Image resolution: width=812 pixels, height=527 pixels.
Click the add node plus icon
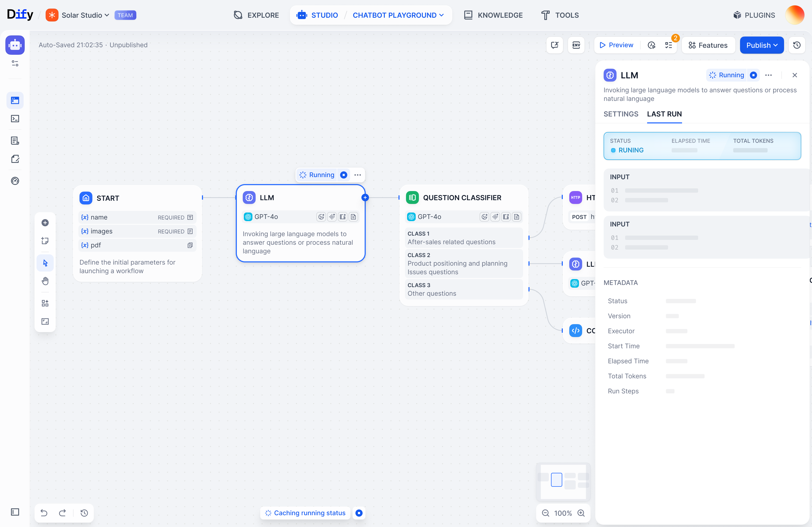pyautogui.click(x=45, y=223)
